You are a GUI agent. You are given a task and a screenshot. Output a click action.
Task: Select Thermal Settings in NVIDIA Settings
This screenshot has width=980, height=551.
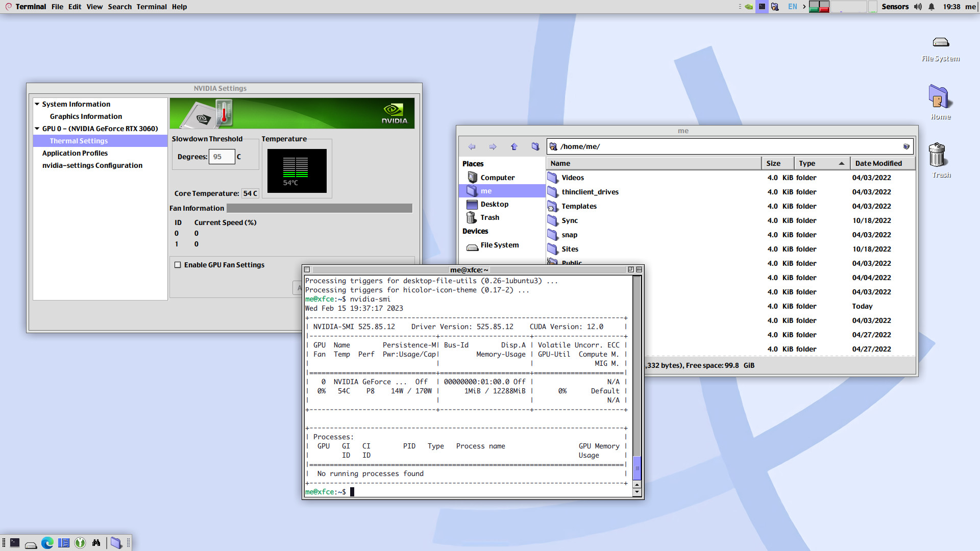(100, 141)
